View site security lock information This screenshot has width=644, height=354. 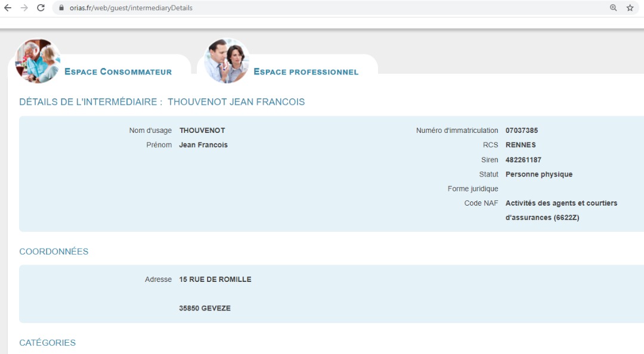click(x=61, y=8)
